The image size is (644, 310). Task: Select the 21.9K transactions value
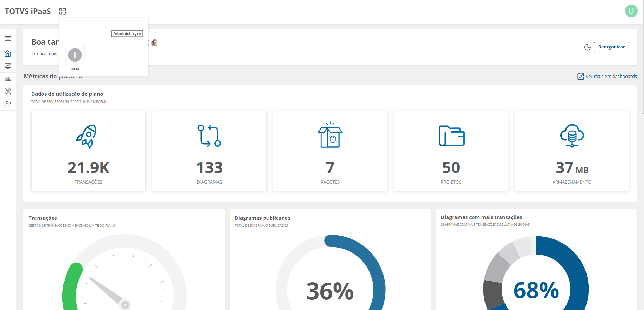tap(89, 168)
